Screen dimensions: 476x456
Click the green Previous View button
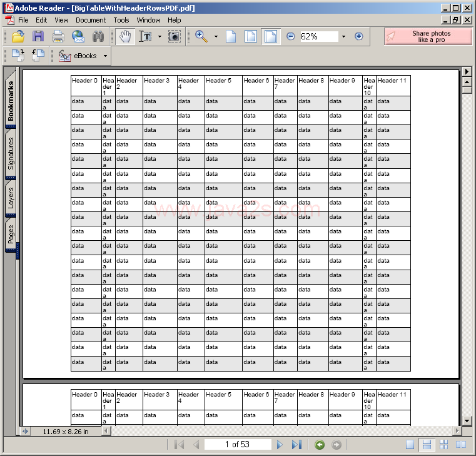320,445
